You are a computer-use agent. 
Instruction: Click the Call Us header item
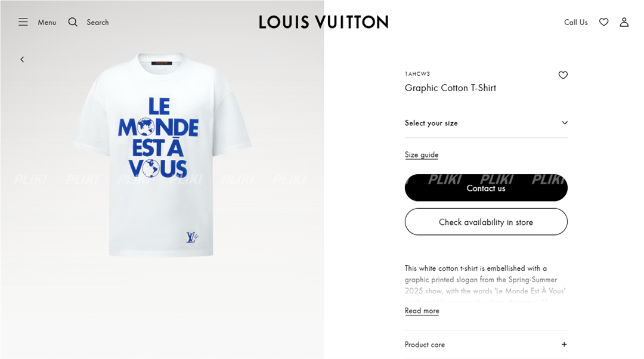pyautogui.click(x=575, y=22)
